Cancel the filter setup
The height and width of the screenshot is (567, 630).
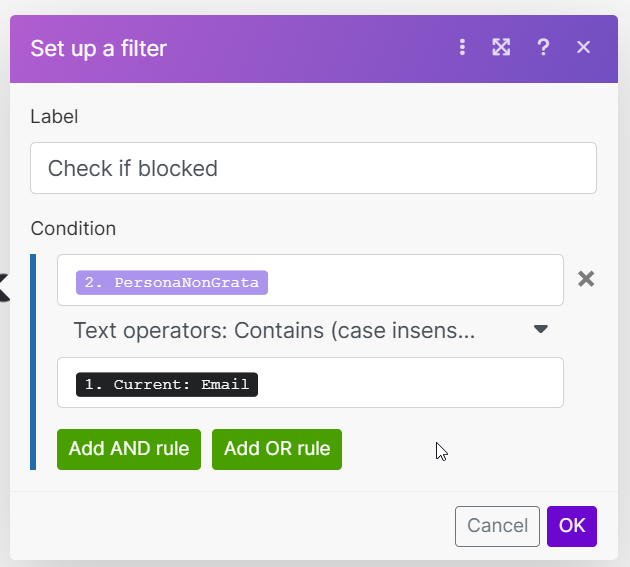(497, 526)
